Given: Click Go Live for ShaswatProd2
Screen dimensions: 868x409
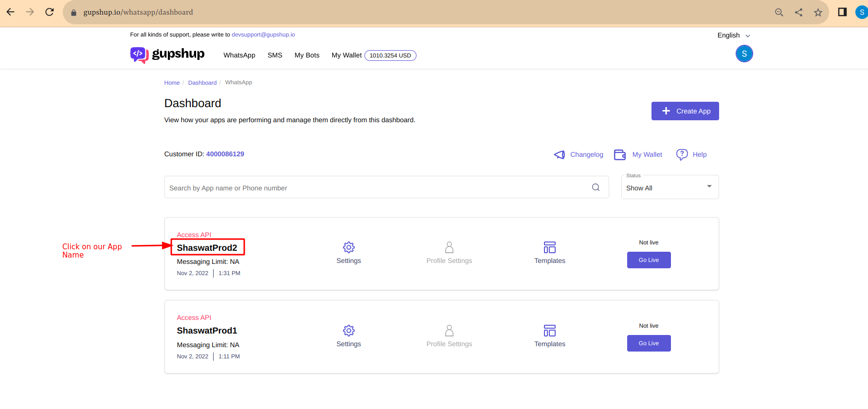Looking at the screenshot, I should [x=649, y=260].
